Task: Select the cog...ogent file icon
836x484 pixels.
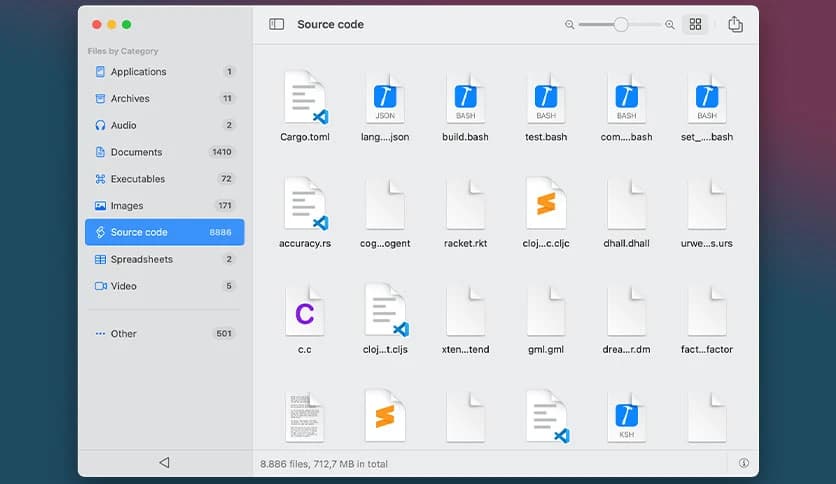Action: coord(385,204)
